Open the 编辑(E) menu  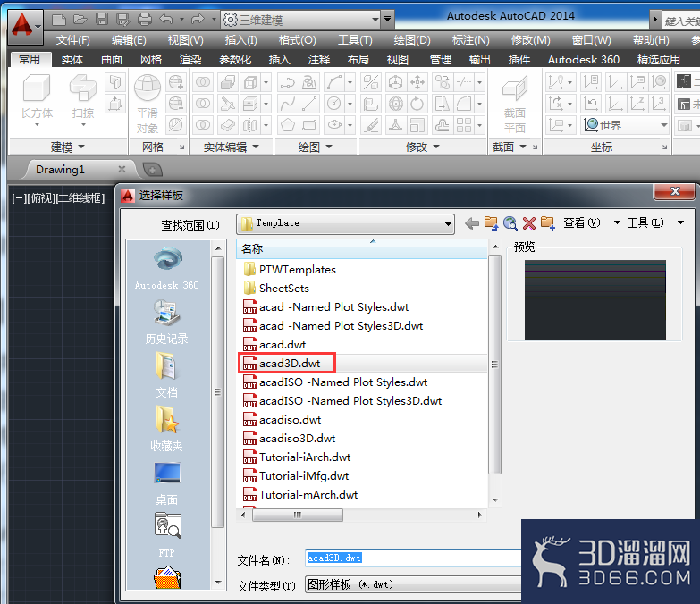click(x=129, y=40)
